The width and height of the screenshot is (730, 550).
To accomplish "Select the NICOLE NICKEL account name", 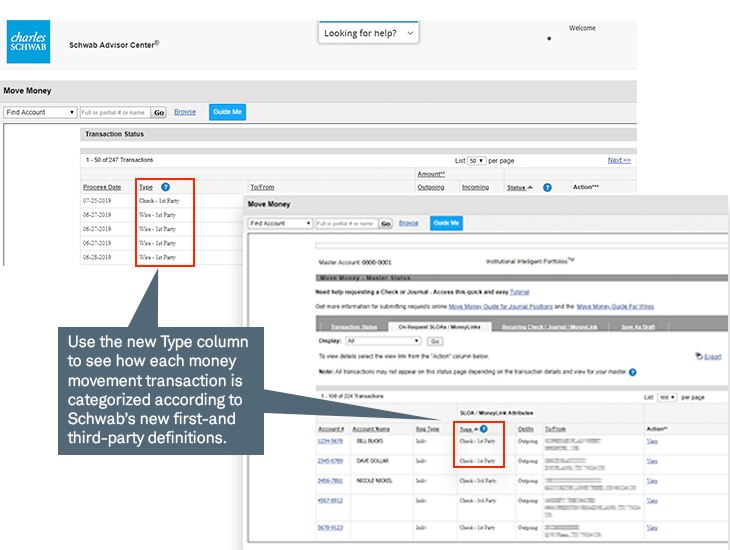I will coord(374,481).
